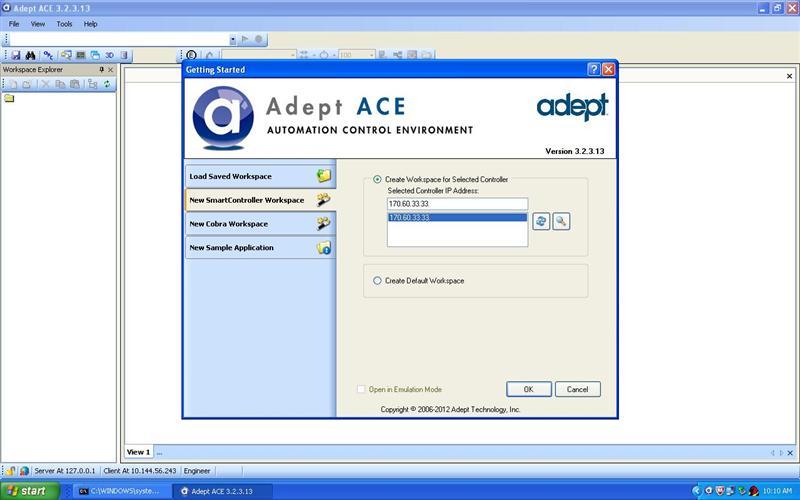Open the View menu
800x500 pixels.
click(38, 24)
